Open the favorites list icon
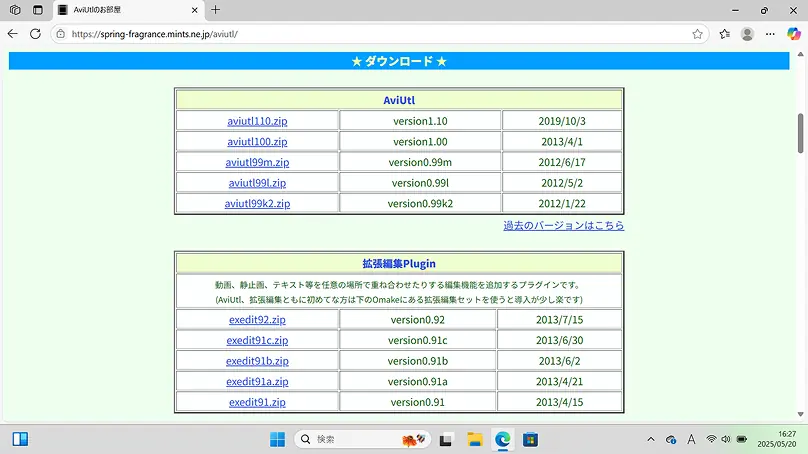808x454 pixels. 725,34
